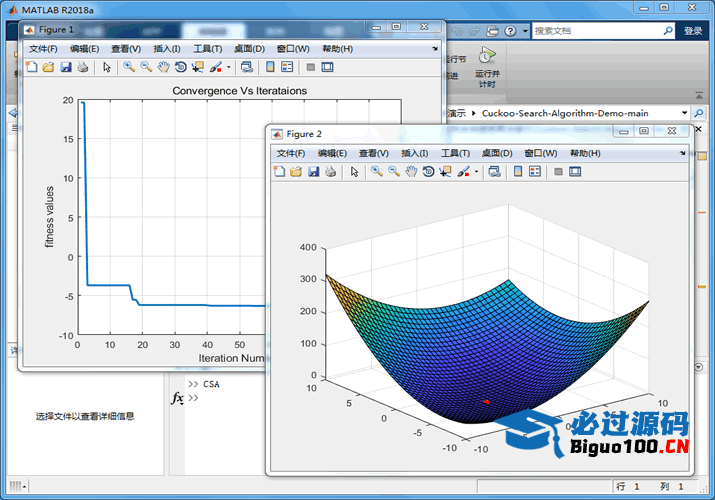Image resolution: width=715 pixels, height=500 pixels.
Task: Open 查看(V) menu in Figure 1
Action: pos(126,49)
